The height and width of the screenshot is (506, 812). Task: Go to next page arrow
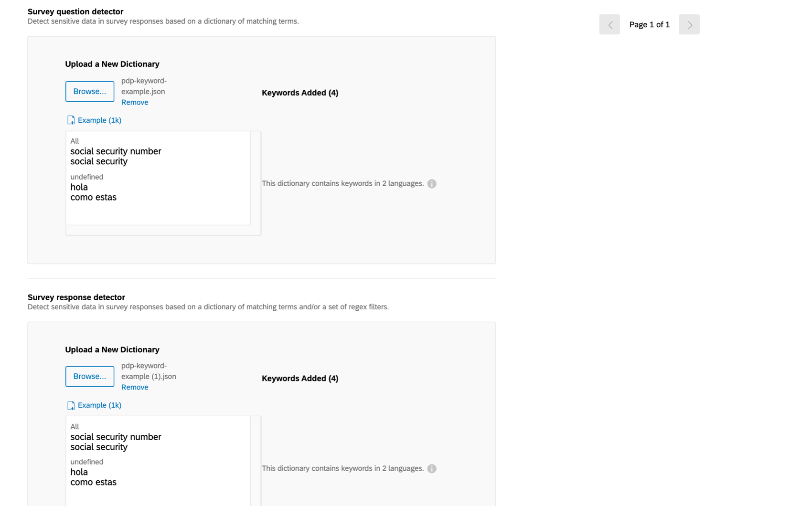point(689,24)
